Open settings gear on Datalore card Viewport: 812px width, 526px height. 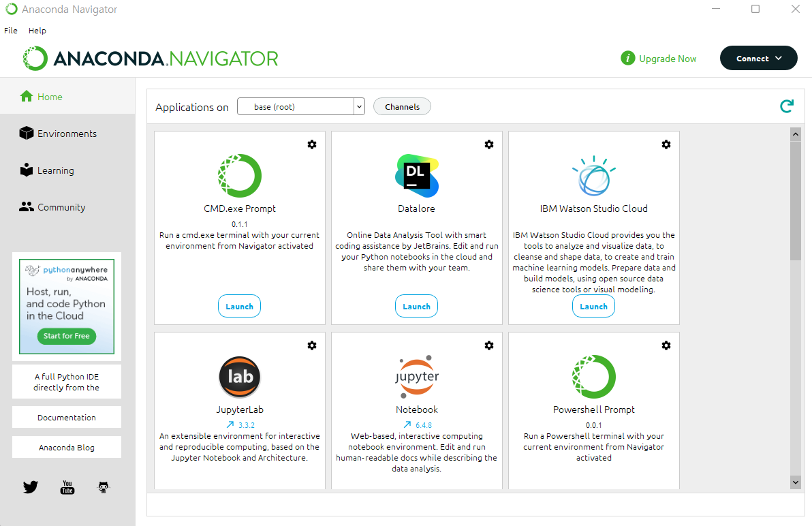(489, 144)
